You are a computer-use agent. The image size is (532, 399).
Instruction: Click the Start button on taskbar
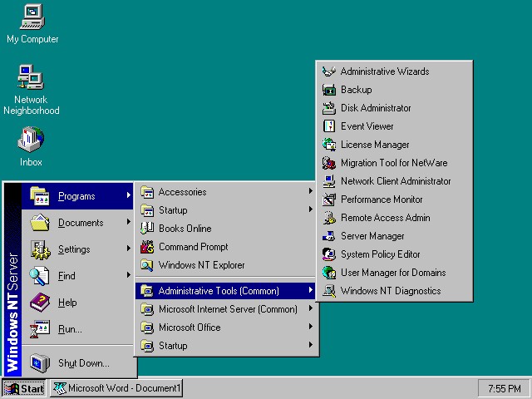click(x=24, y=388)
